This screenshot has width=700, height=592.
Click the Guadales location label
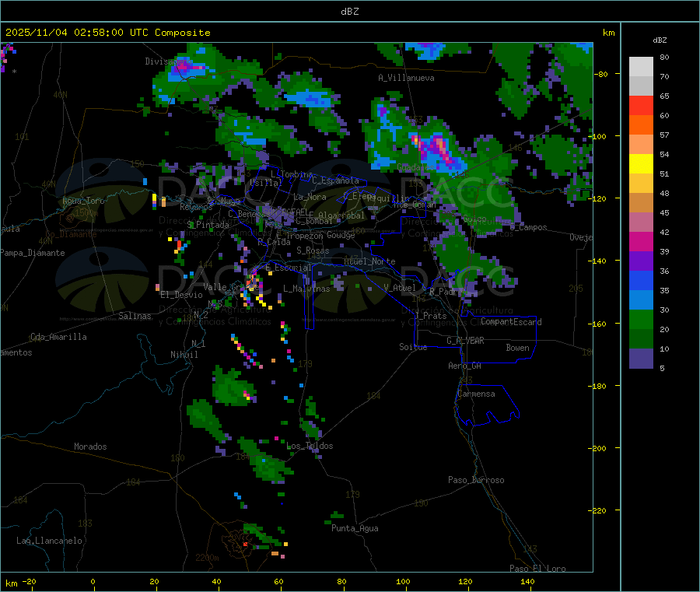tap(415, 167)
